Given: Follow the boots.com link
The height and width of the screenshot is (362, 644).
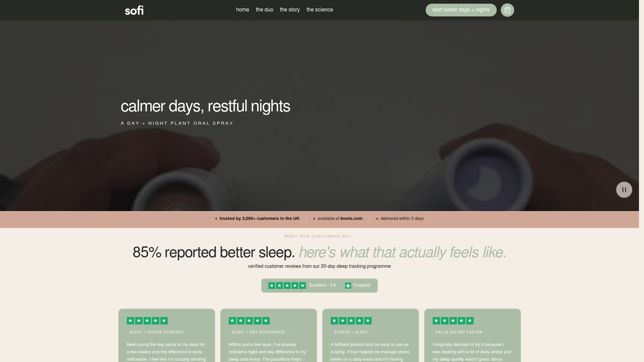Looking at the screenshot, I should pyautogui.click(x=351, y=219).
